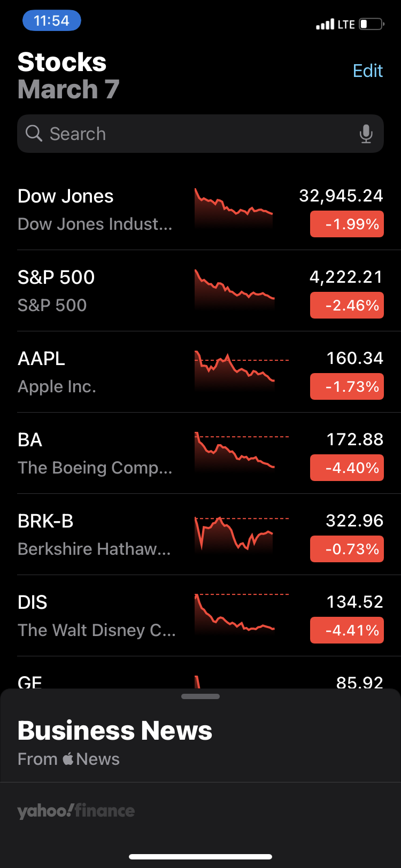Tap the Edit button

pos(368,71)
